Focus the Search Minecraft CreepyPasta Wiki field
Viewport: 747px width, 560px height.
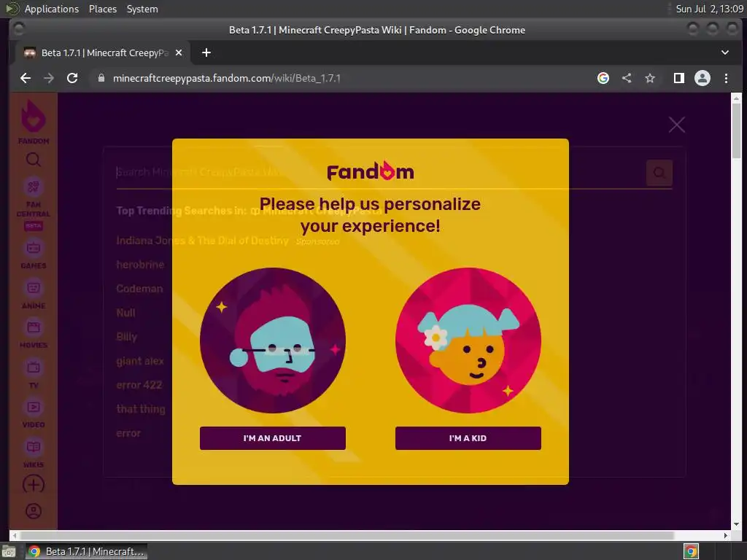point(381,172)
